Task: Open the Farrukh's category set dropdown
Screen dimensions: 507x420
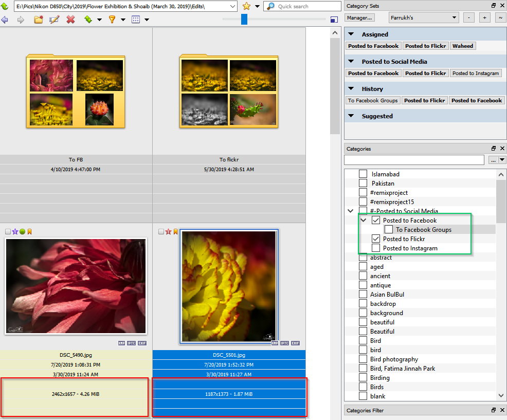Action: coord(423,17)
